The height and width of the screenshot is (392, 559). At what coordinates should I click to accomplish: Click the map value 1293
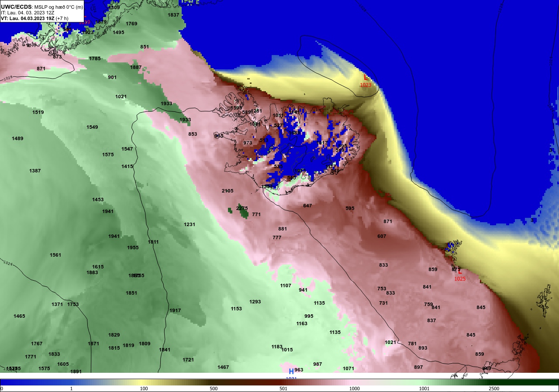(x=255, y=302)
